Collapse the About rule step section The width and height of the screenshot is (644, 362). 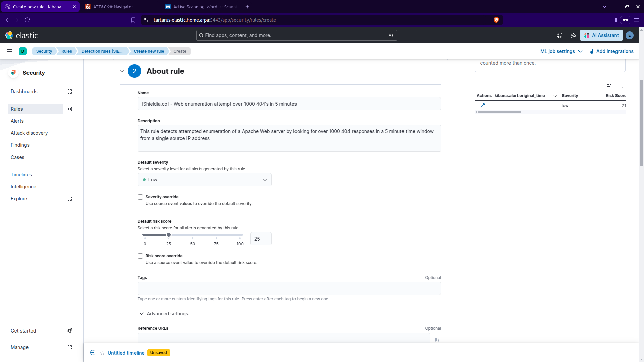[122, 71]
